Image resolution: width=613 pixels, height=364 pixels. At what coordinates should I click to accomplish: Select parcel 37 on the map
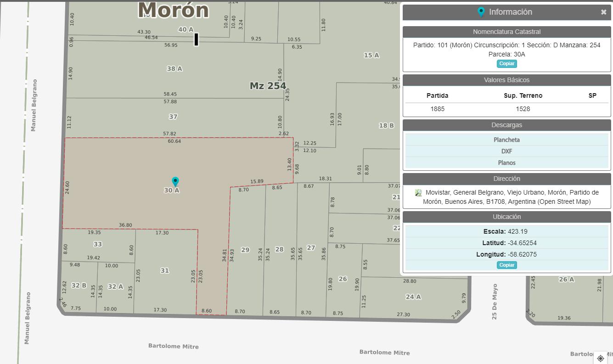[173, 117]
